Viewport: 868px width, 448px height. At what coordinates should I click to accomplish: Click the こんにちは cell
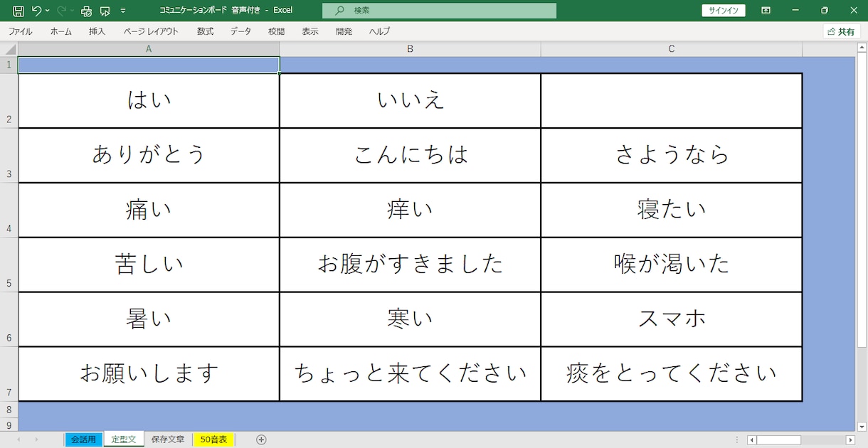click(x=411, y=155)
